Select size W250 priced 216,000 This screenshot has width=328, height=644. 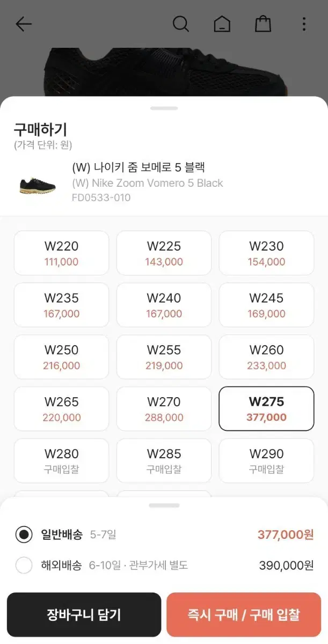[x=61, y=357]
